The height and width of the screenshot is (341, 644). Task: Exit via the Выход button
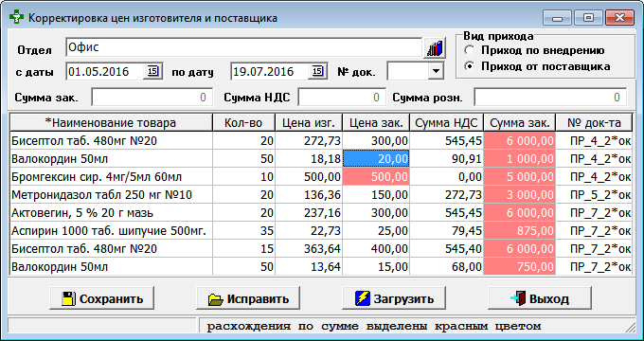pos(540,298)
